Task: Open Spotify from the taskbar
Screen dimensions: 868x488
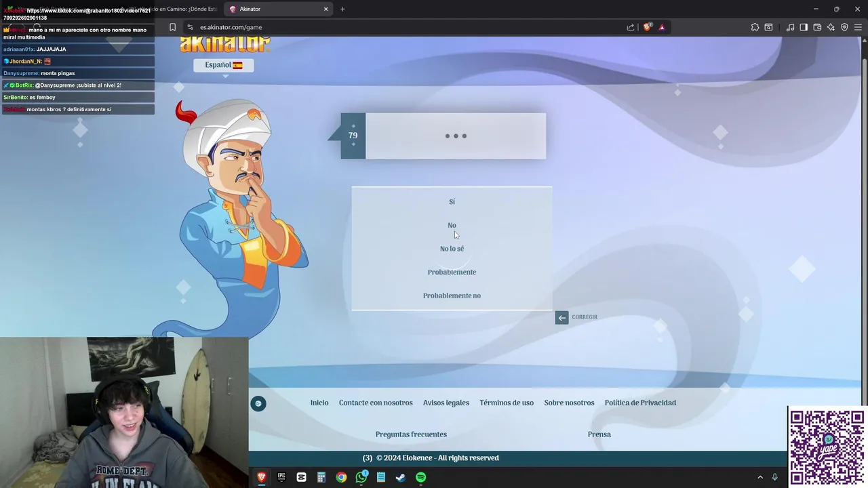Action: click(x=420, y=477)
